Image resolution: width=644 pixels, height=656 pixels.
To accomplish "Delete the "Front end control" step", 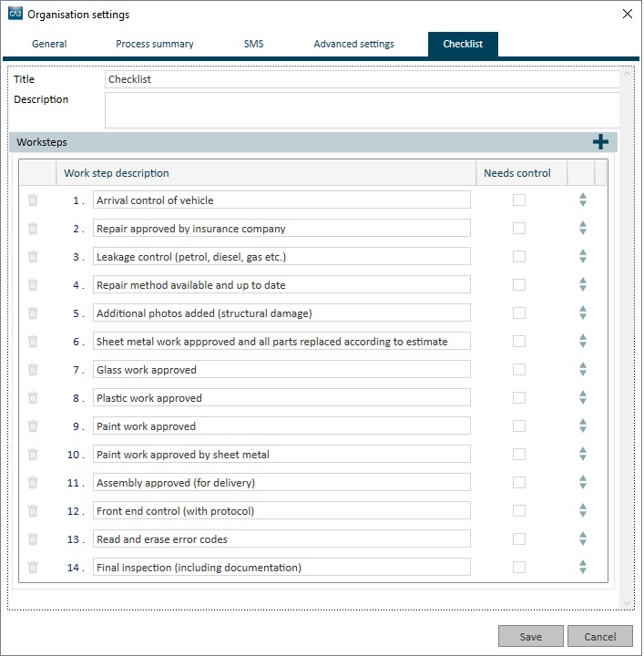I will tap(33, 511).
